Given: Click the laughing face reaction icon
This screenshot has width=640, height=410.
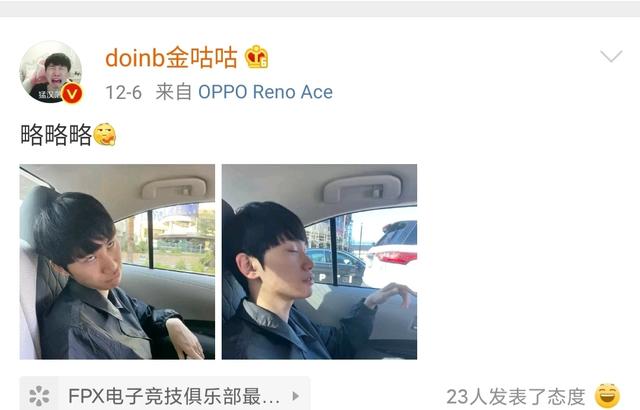Looking at the screenshot, I should click(x=607, y=395).
